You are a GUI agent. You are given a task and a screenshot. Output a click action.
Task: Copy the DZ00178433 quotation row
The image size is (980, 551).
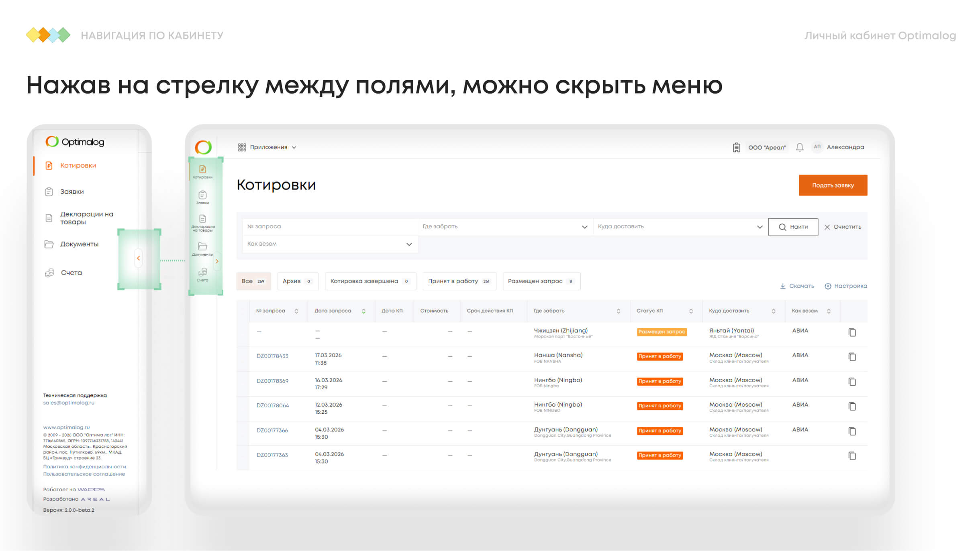click(x=852, y=357)
